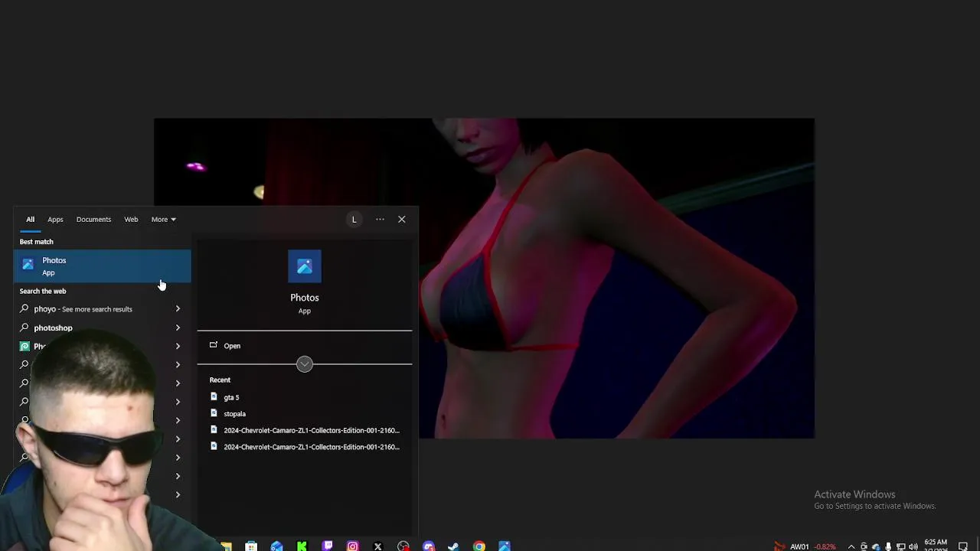Open the taskbar clock showing 6:25 AM

point(936,546)
